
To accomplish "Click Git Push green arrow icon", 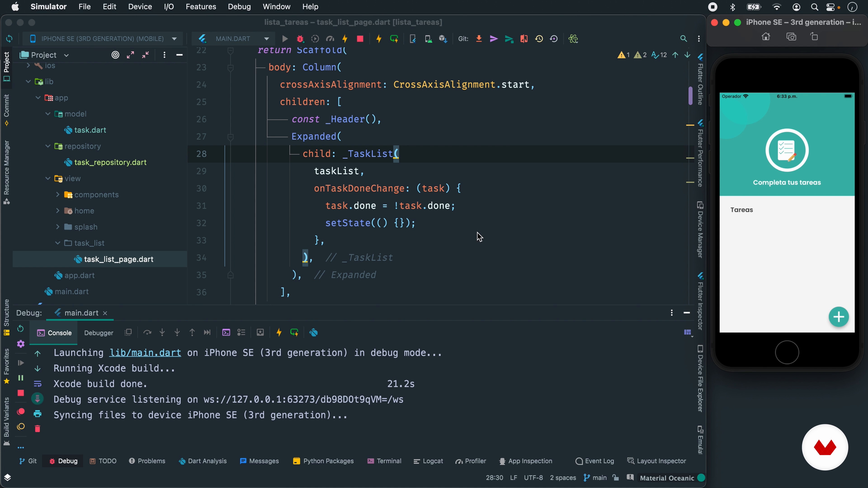I will [509, 39].
